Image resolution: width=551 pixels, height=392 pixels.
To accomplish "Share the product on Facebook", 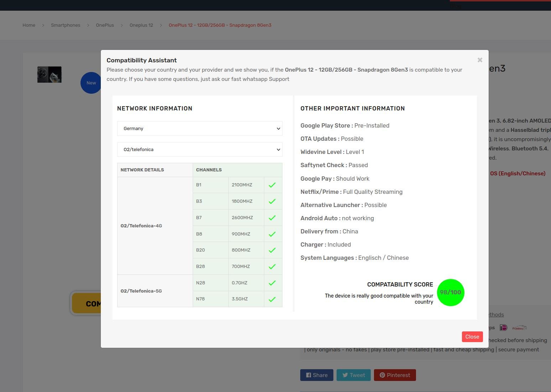I will pyautogui.click(x=317, y=375).
